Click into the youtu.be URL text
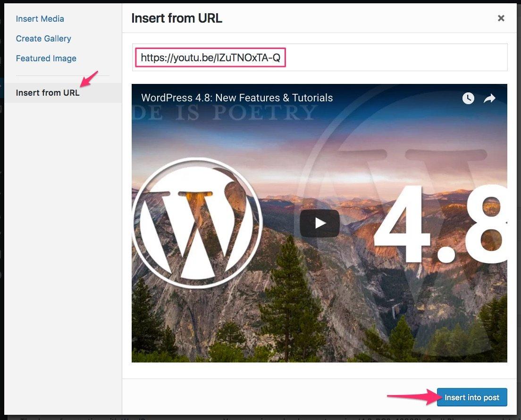The width and height of the screenshot is (521, 420). pos(210,58)
